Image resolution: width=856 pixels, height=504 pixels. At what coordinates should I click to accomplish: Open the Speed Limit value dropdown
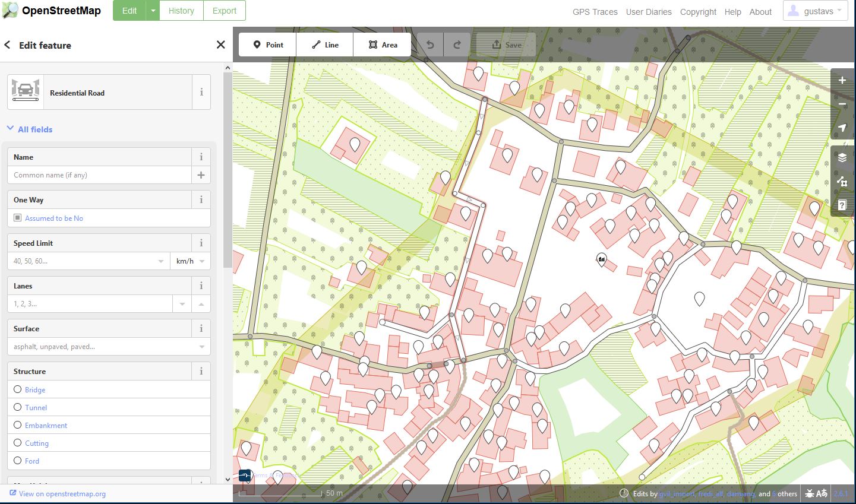click(x=161, y=261)
